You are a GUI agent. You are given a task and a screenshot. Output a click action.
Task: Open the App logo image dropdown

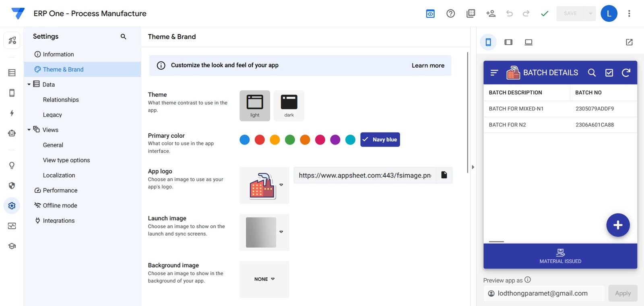coord(281,185)
